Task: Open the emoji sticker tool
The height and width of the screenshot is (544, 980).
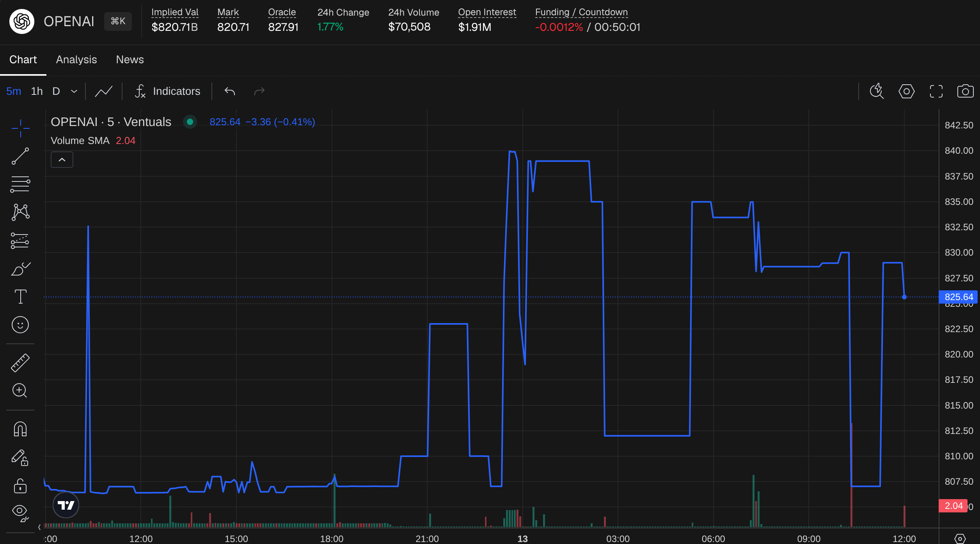Action: coord(20,325)
